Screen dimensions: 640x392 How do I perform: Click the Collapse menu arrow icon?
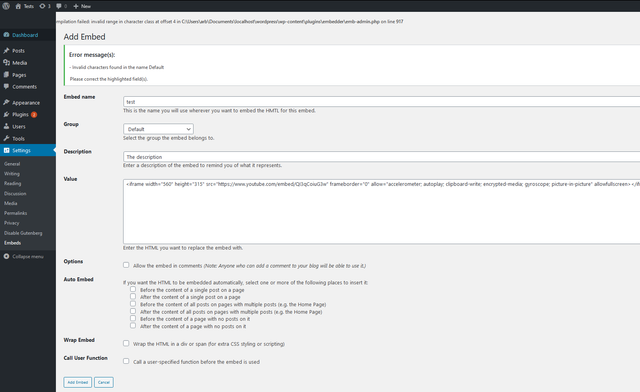click(6, 256)
